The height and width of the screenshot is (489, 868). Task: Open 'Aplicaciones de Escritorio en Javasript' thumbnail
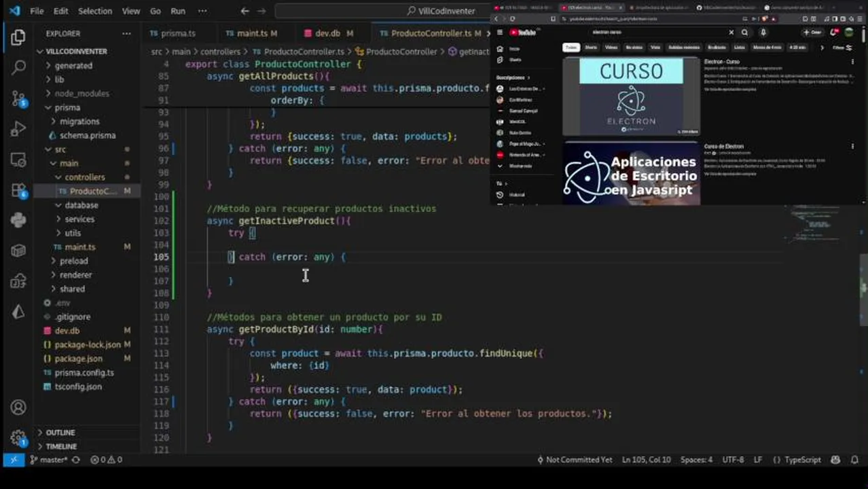tap(631, 173)
